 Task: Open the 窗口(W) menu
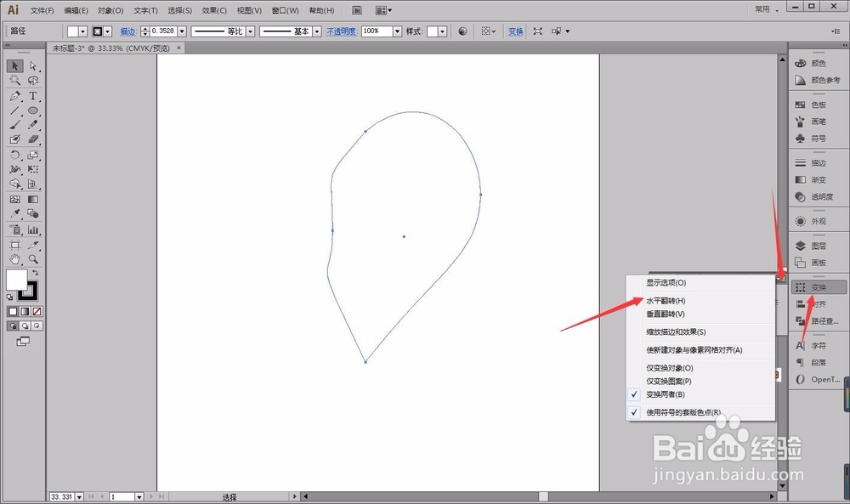[x=285, y=10]
